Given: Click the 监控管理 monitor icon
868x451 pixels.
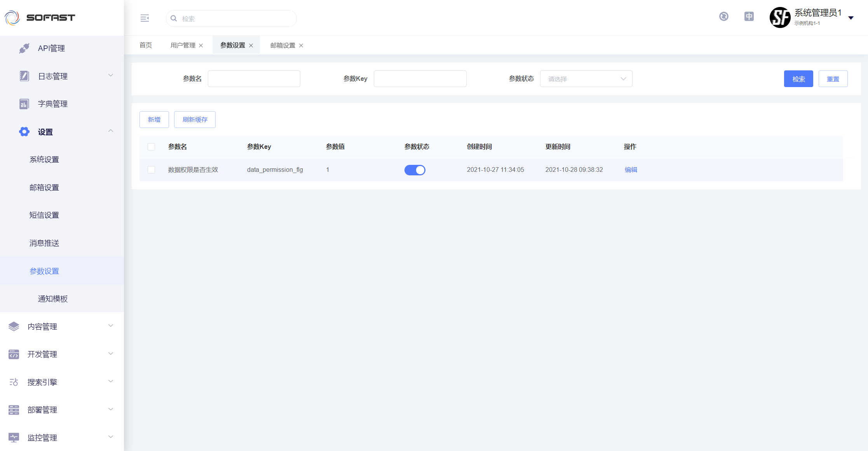Looking at the screenshot, I should [14, 437].
